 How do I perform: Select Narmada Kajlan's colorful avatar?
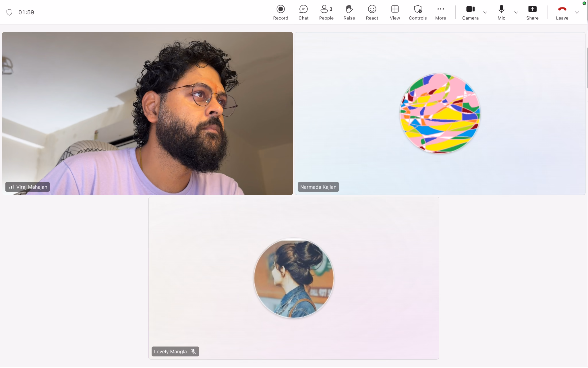tap(440, 113)
